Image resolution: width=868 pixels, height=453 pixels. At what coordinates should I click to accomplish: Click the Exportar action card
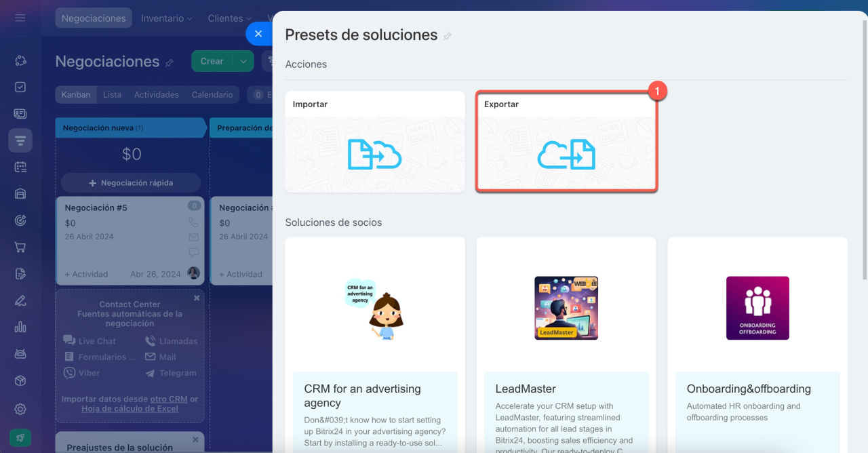point(566,142)
